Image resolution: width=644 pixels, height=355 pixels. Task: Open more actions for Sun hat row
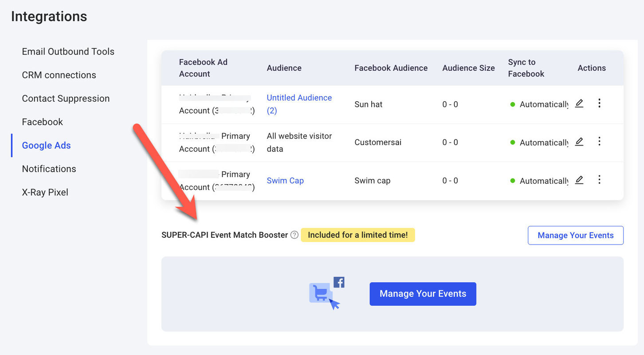tap(599, 103)
